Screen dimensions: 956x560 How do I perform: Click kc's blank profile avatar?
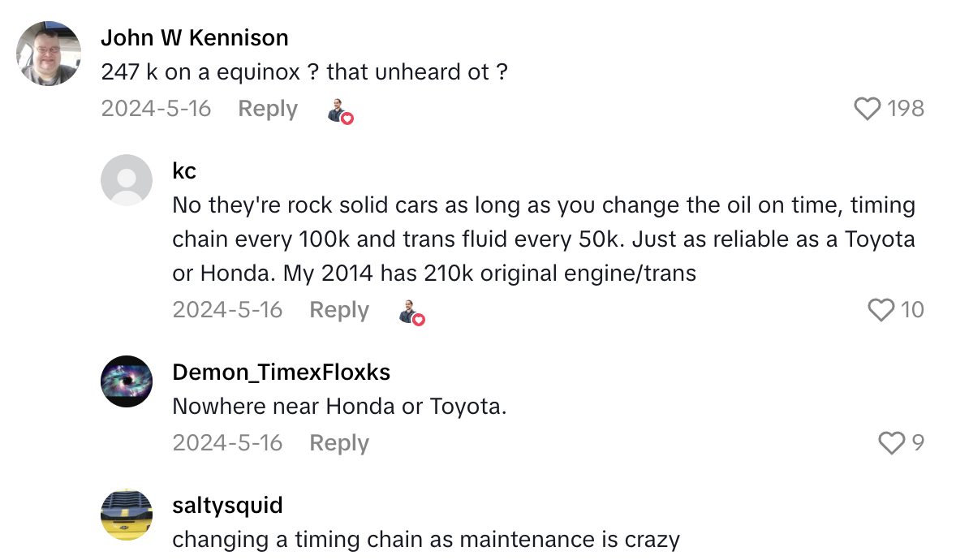coord(127,180)
